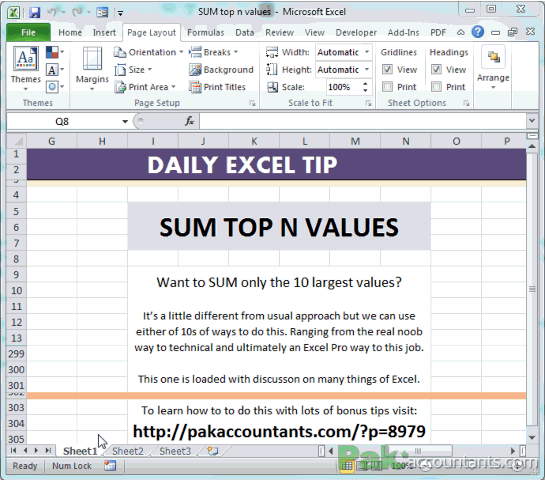Click the Save icon in Quick Access toolbar
The height and width of the screenshot is (480, 545).
[x=34, y=13]
